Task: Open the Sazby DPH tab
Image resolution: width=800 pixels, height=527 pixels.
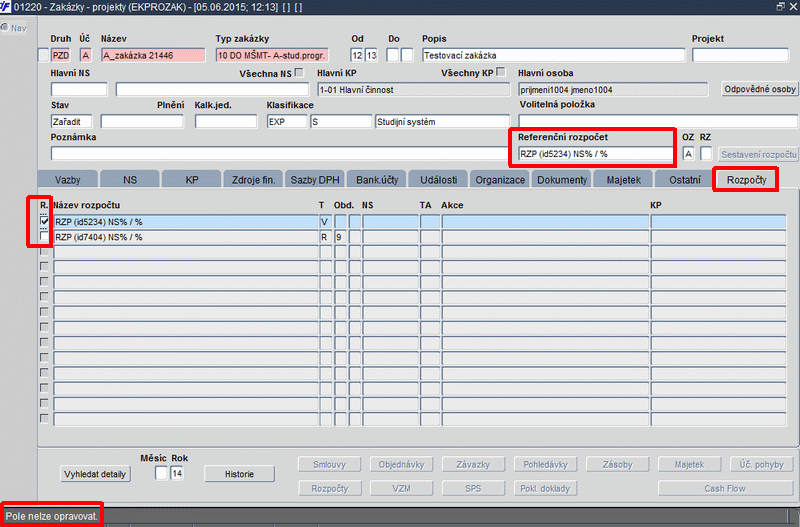Action: click(x=315, y=180)
